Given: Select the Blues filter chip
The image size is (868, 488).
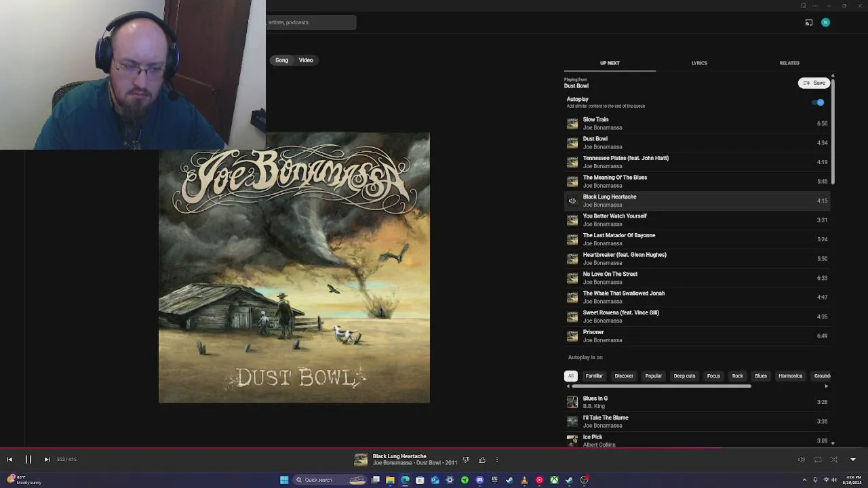Looking at the screenshot, I should [x=761, y=376].
